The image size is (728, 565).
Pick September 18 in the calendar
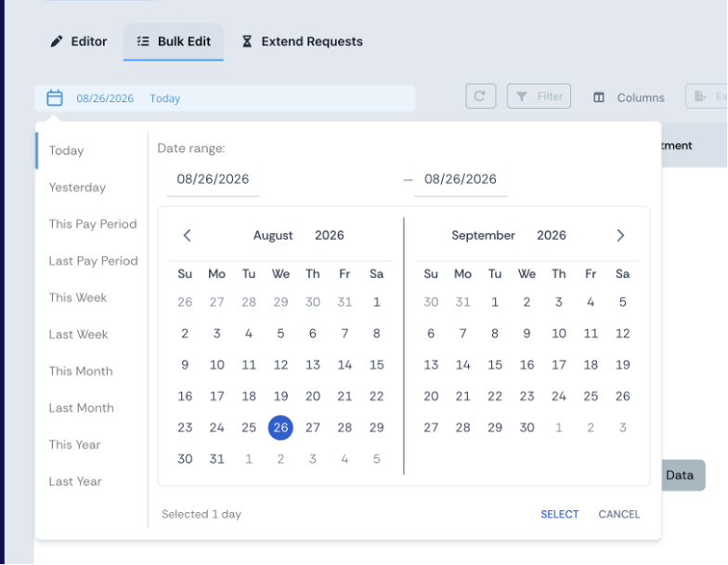pos(591,364)
